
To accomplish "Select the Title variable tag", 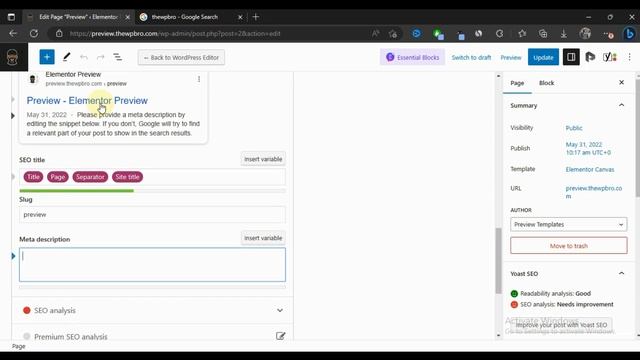I will [33, 177].
